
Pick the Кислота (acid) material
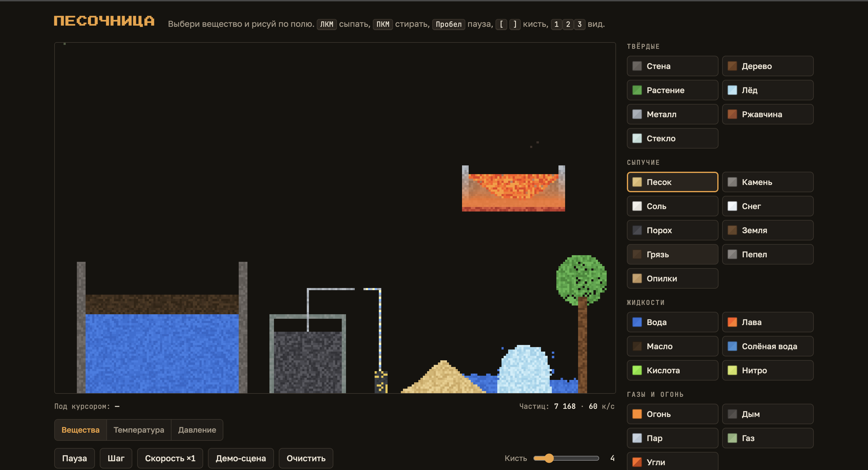coord(672,370)
